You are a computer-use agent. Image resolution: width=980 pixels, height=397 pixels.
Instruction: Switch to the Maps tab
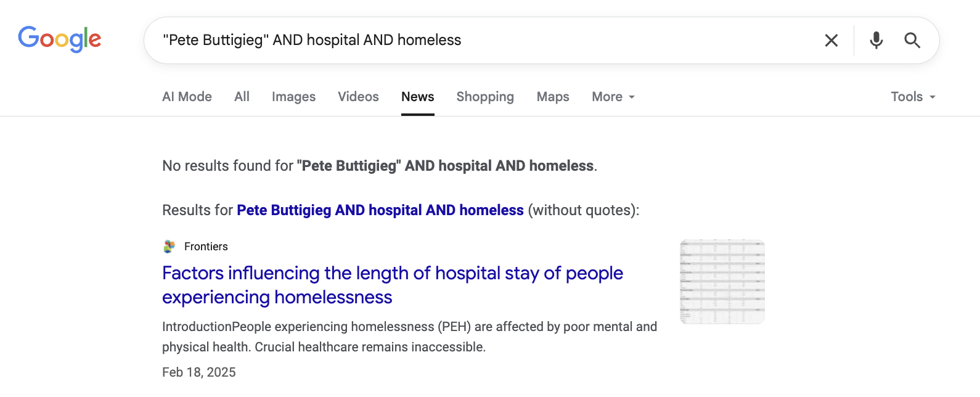pos(553,97)
